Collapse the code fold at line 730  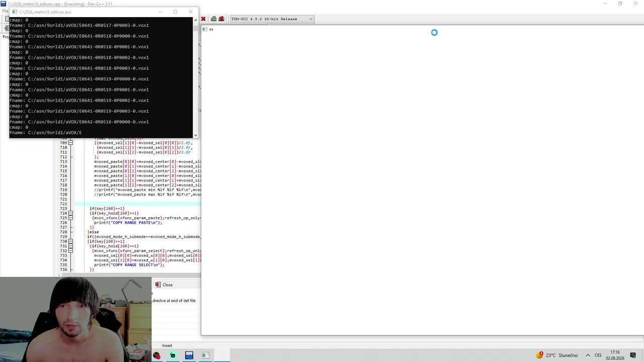tap(70, 241)
